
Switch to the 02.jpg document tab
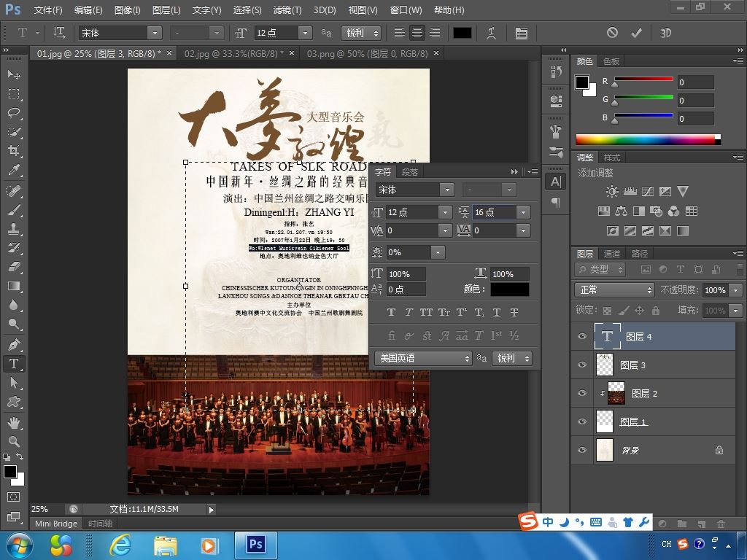pos(233,54)
